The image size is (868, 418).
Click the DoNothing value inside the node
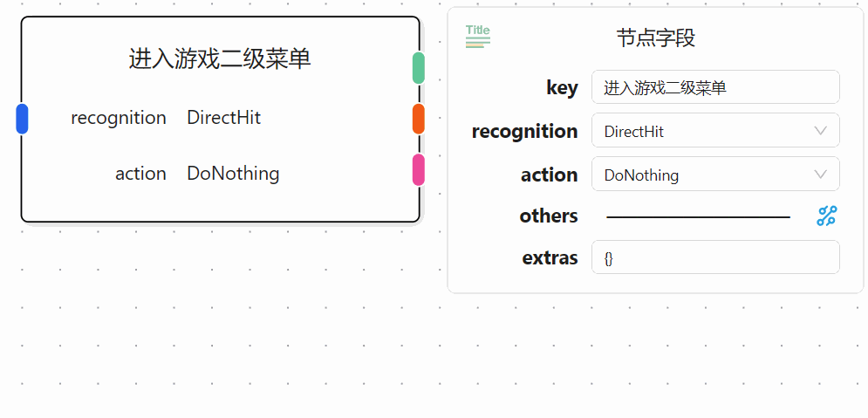[x=233, y=174]
